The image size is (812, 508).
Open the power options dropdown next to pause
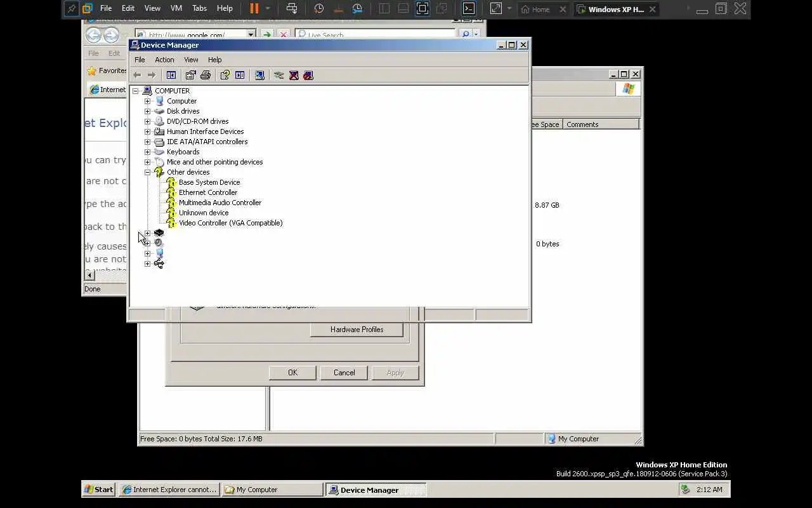pos(268,8)
